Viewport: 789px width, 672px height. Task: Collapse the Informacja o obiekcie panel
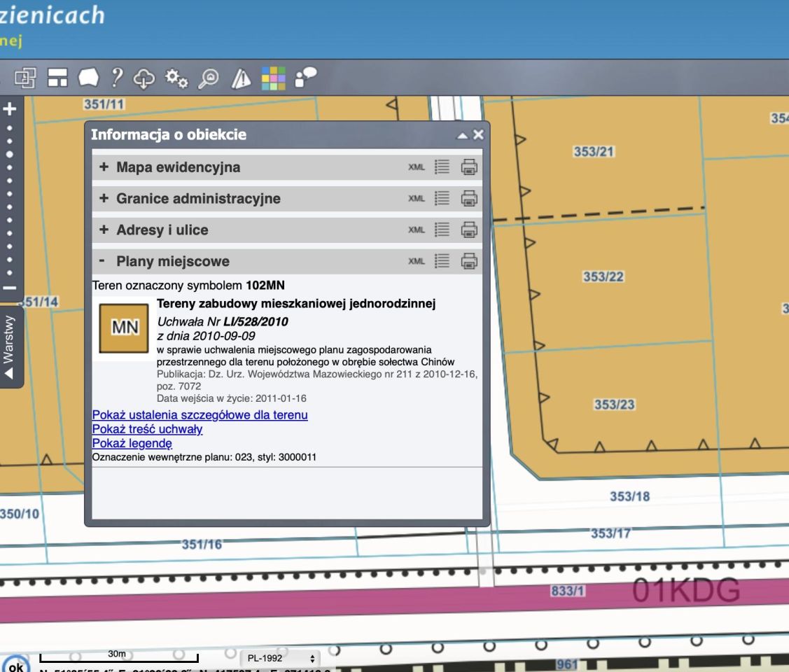462,135
